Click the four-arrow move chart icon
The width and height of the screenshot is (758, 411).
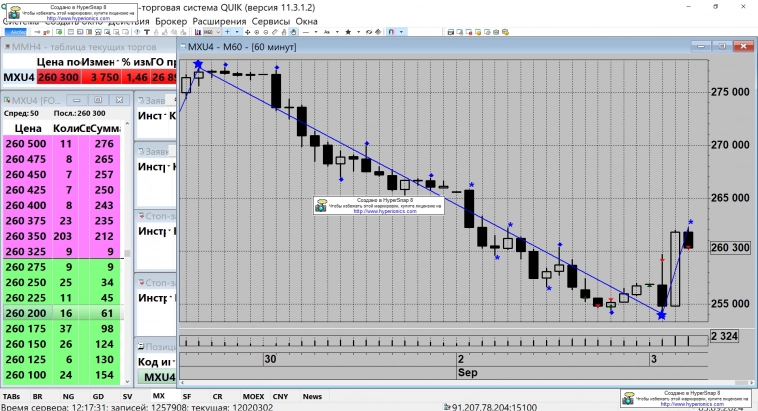point(247,32)
